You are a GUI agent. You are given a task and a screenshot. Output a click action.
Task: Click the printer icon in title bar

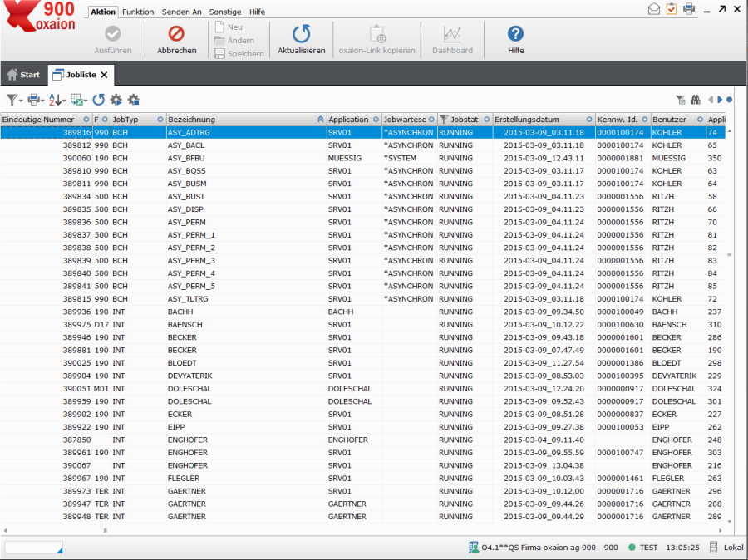(x=689, y=8)
